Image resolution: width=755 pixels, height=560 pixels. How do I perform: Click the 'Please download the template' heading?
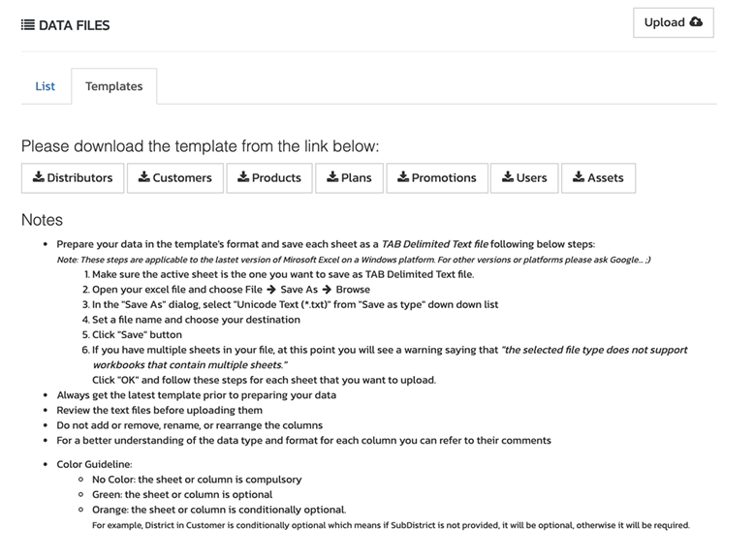(200, 146)
